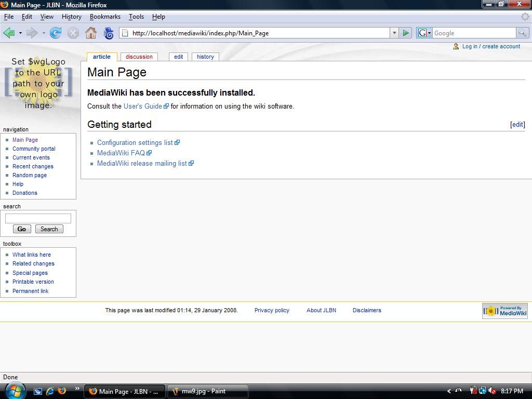Click the Back navigation arrow
532x399 pixels.
(x=9, y=33)
